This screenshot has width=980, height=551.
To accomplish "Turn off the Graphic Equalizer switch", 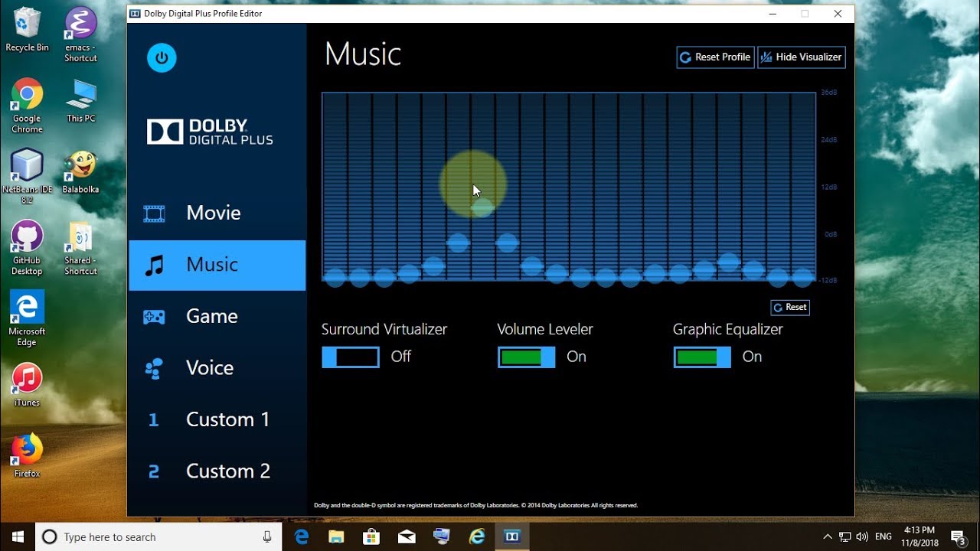I will [702, 357].
